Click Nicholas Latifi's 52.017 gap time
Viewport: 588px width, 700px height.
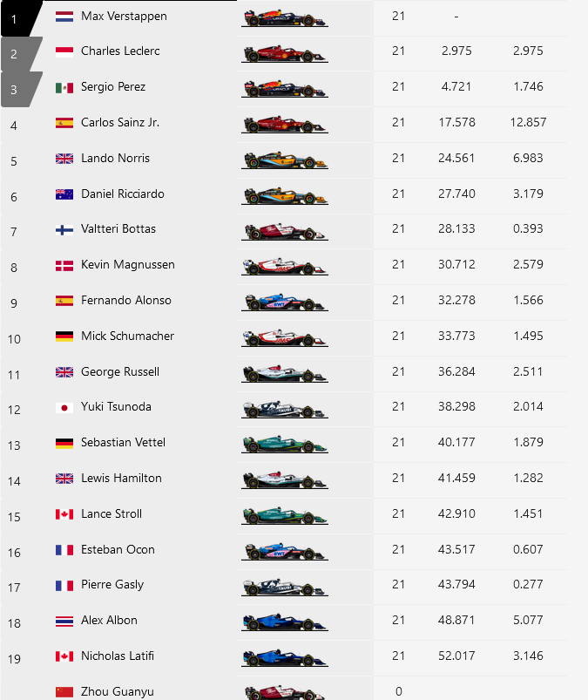tap(457, 656)
